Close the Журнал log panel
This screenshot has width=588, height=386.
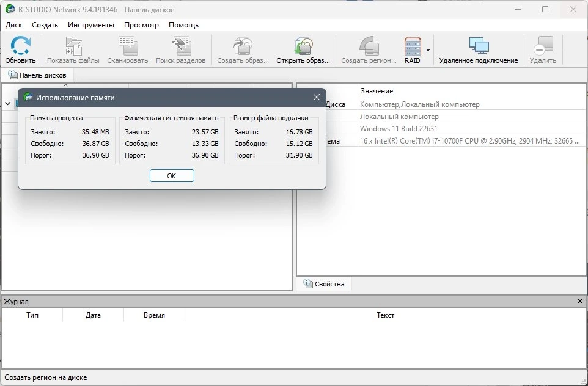tap(580, 301)
